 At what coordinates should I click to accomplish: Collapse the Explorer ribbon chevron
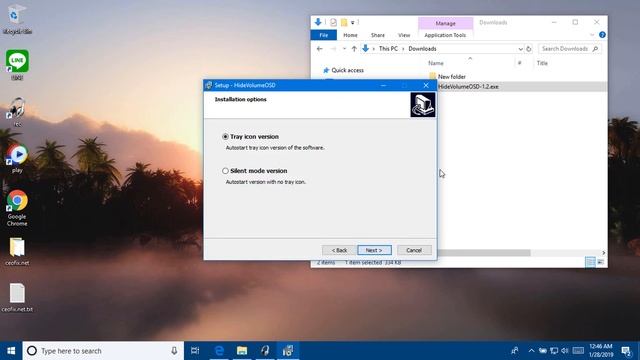[x=592, y=35]
